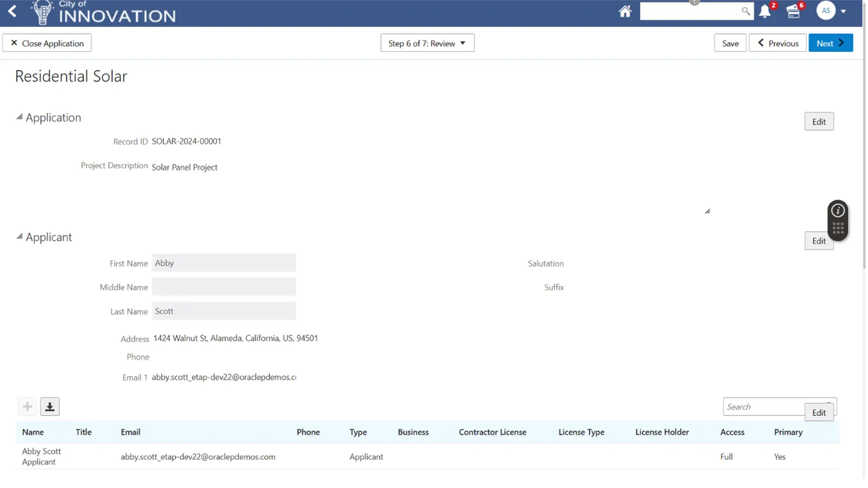Click the back arrow in header

tap(12, 11)
